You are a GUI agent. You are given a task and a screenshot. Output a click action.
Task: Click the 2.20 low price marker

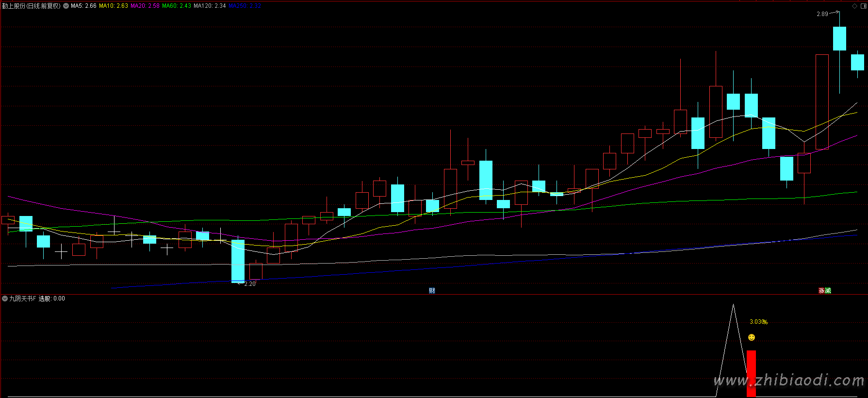click(249, 284)
